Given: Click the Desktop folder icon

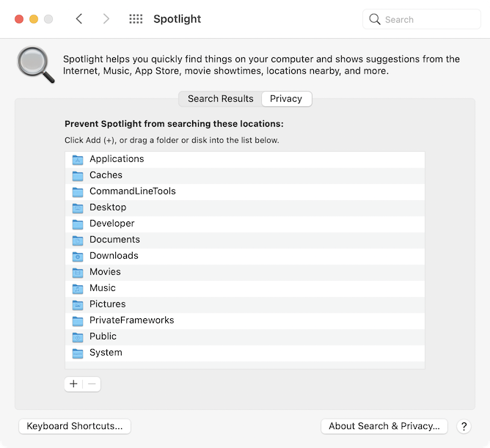Looking at the screenshot, I should point(78,208).
